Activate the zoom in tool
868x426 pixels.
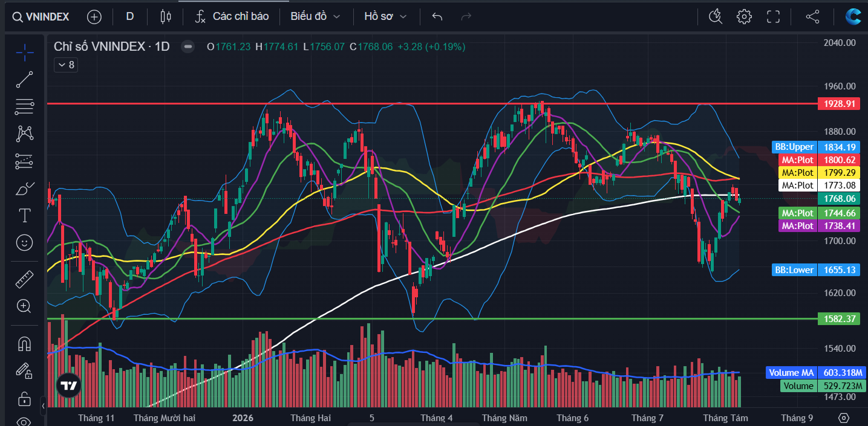click(x=25, y=306)
